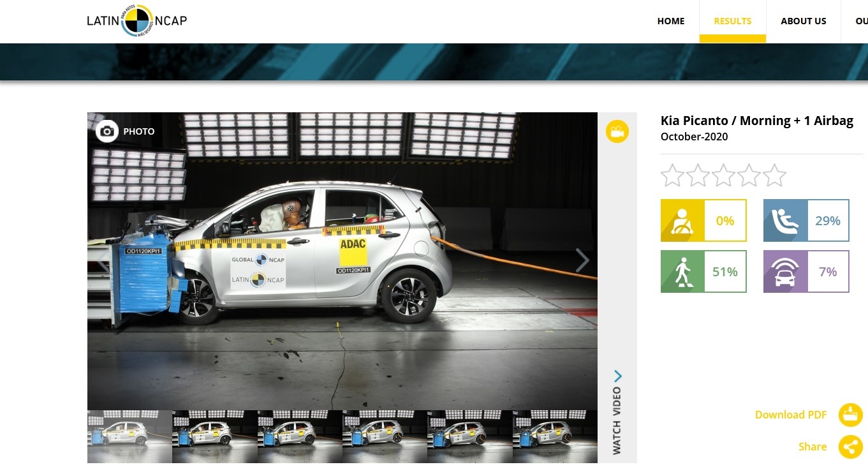Click the child occupant seat icon

(x=785, y=221)
